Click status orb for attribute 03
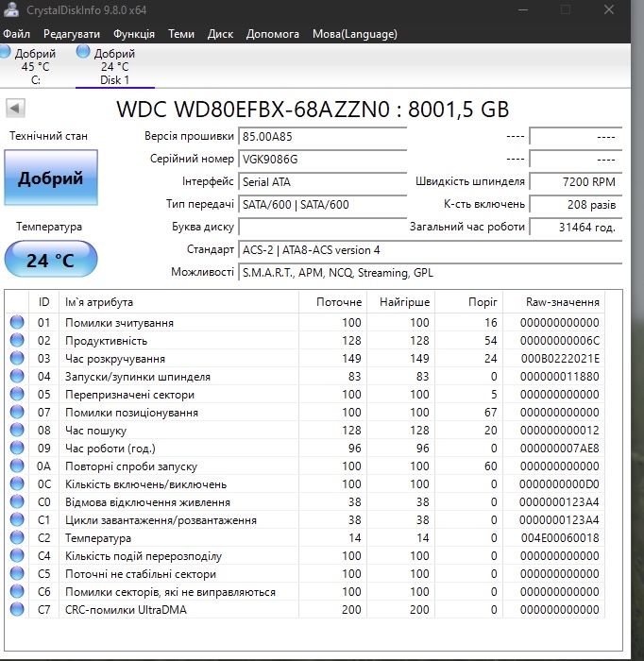The width and height of the screenshot is (644, 661). (17, 358)
